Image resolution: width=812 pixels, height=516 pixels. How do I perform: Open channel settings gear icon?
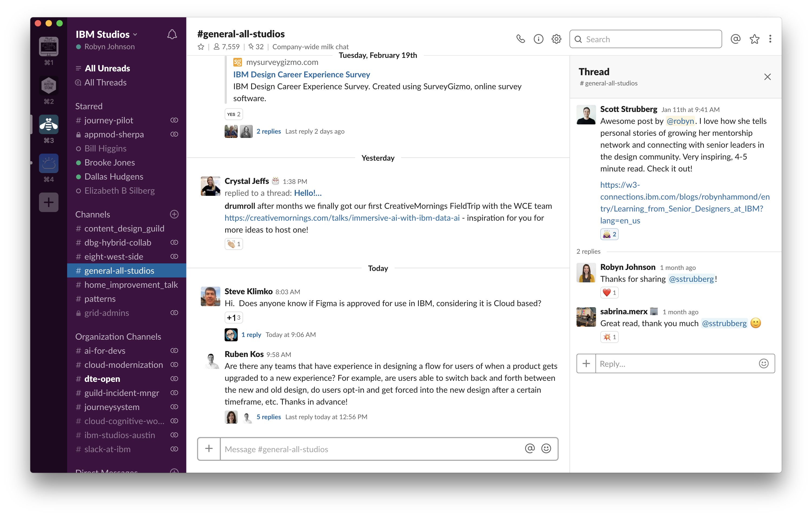[x=556, y=39]
